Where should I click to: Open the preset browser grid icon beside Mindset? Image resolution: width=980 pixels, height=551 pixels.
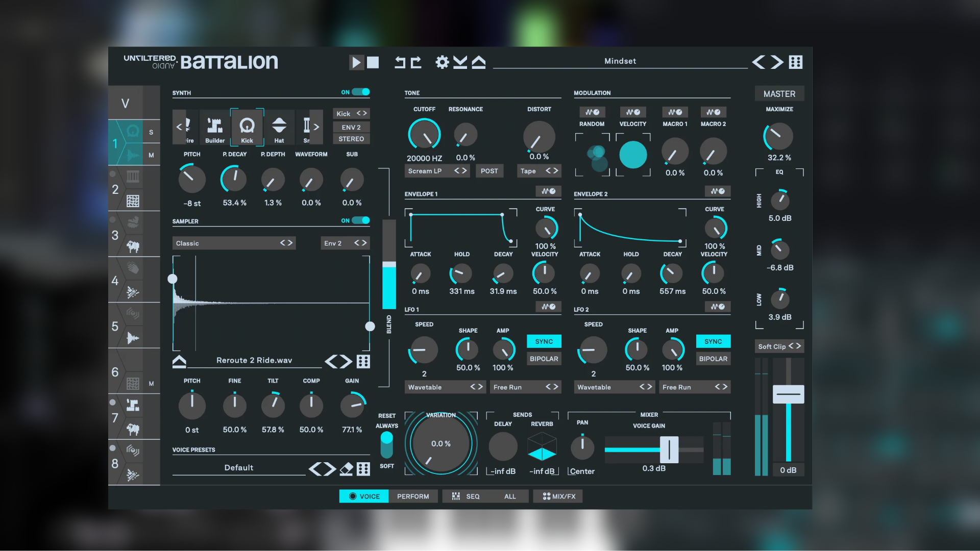point(795,62)
